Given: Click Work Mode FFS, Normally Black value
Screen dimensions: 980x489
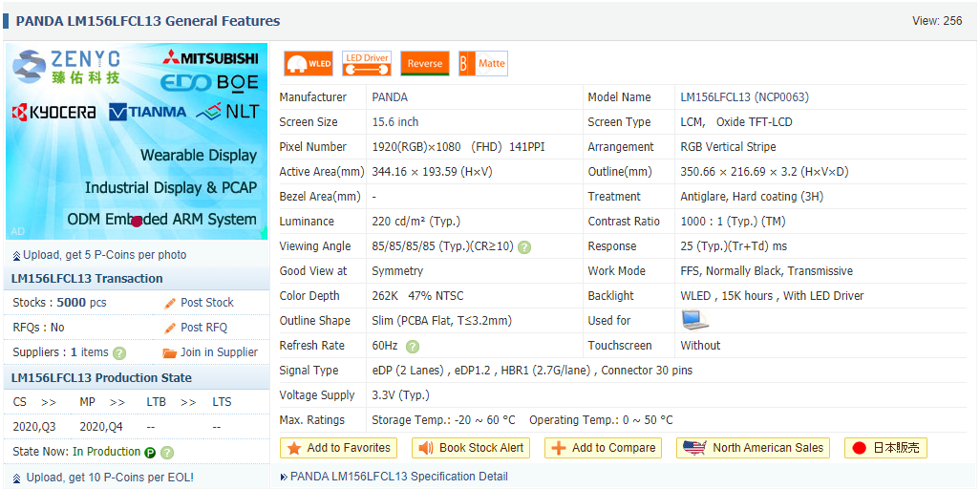Looking at the screenshot, I should 766,271.
